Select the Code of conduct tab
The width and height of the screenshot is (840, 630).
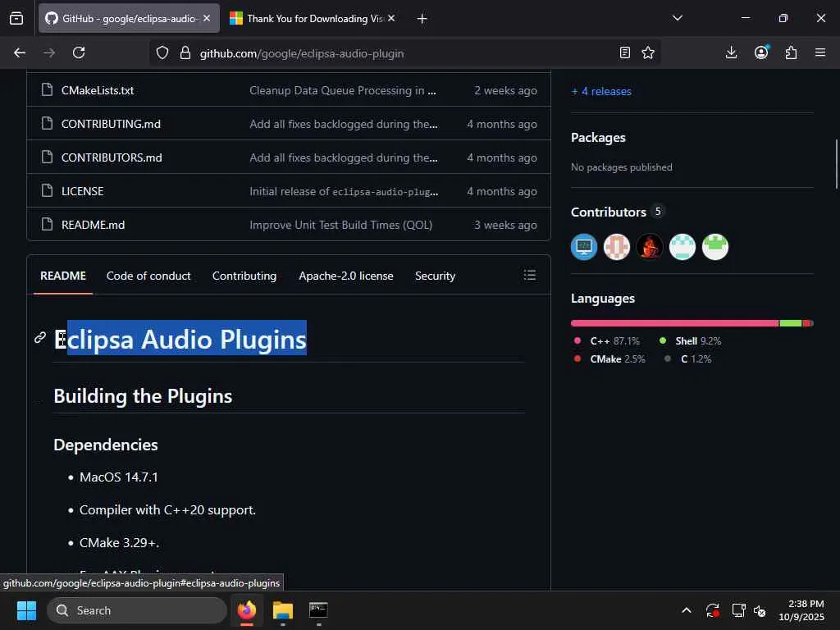click(x=148, y=276)
